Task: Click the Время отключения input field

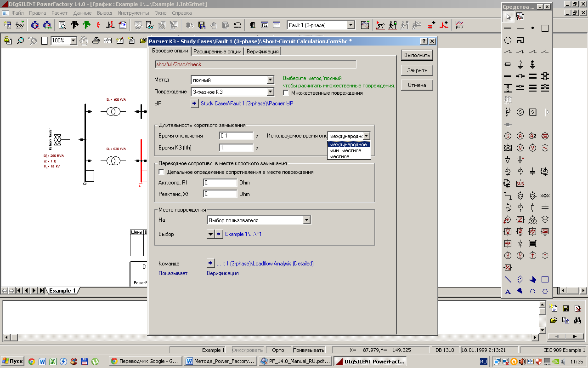Action: point(236,136)
